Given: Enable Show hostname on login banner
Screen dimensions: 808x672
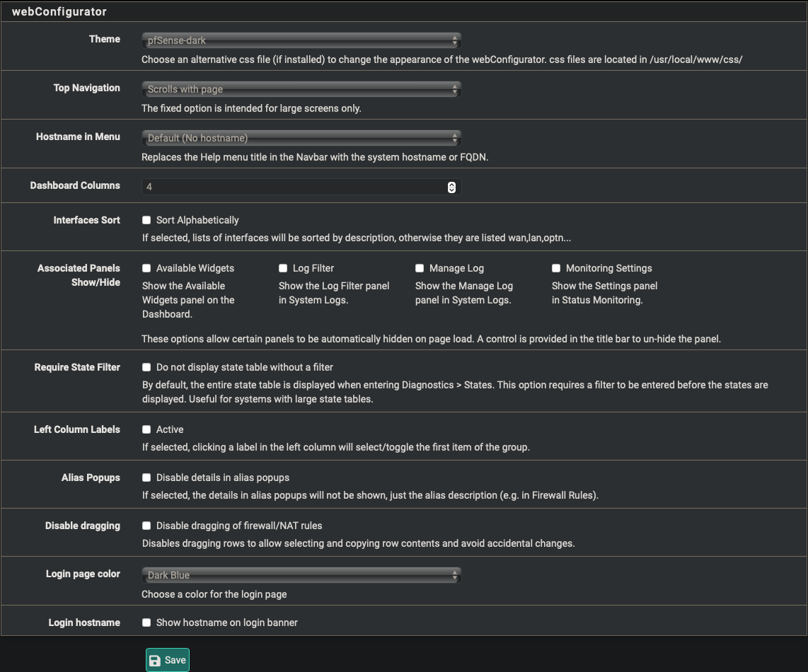Looking at the screenshot, I should [146, 623].
